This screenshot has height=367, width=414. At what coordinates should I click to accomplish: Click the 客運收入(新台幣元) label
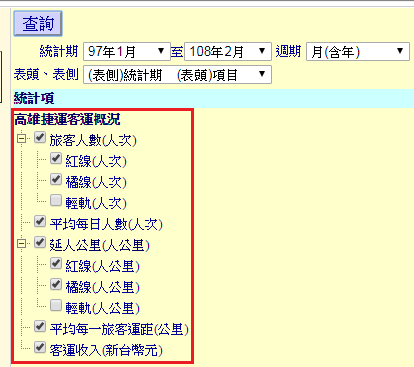[106, 350]
